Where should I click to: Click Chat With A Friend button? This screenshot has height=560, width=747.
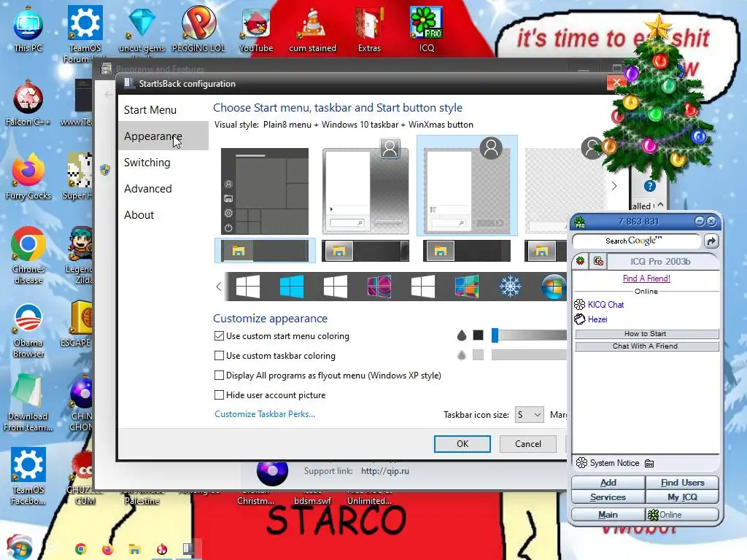point(646,346)
